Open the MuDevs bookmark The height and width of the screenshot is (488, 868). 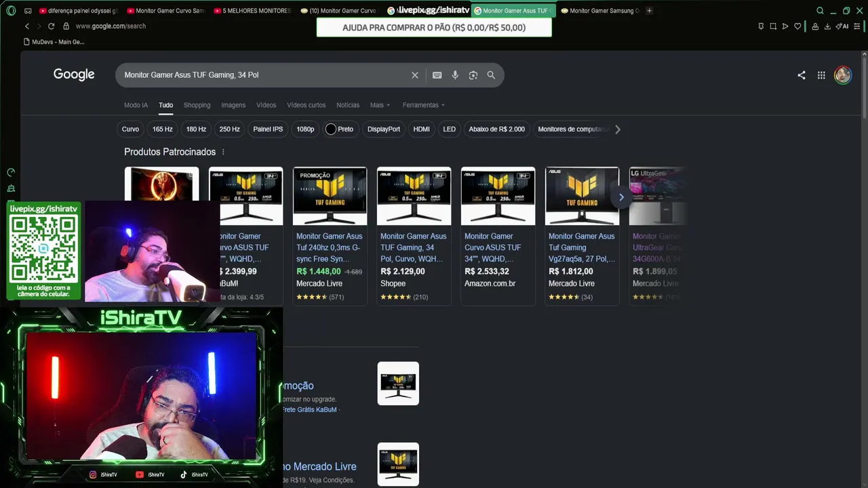54,42
